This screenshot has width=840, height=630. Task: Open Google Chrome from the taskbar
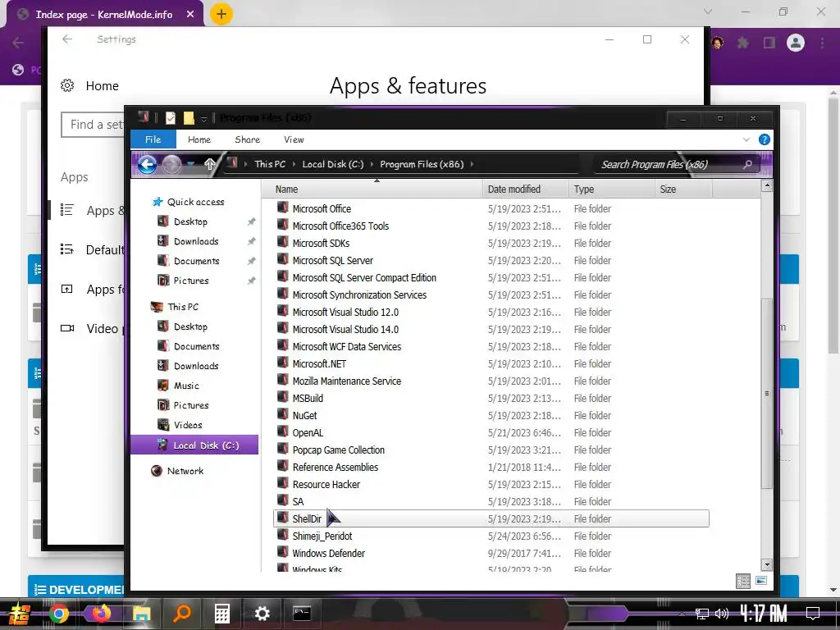pyautogui.click(x=59, y=614)
